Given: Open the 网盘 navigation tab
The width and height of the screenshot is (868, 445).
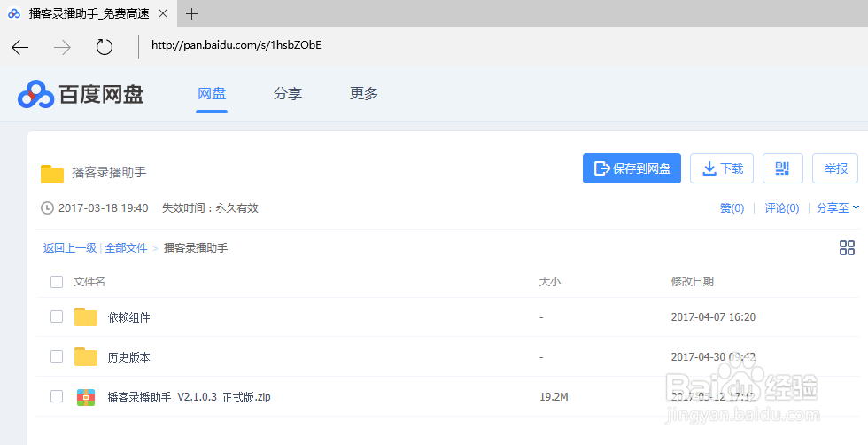Looking at the screenshot, I should click(x=212, y=94).
